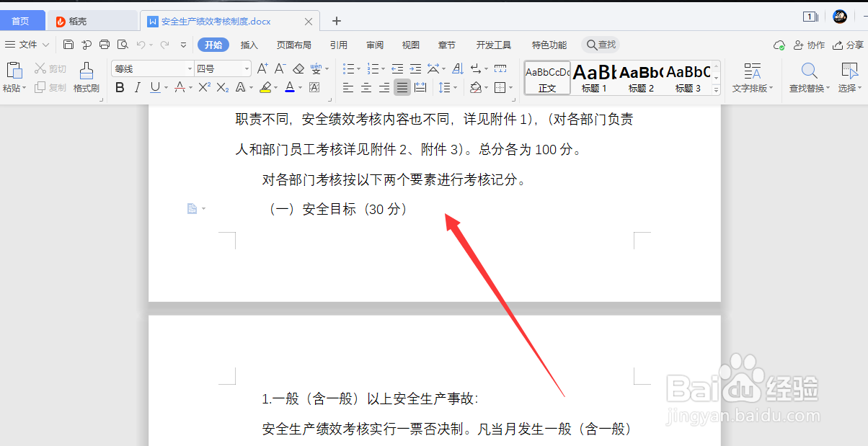This screenshot has height=446, width=868.
Task: Open the font size dropdown (四号)
Action: 247,68
